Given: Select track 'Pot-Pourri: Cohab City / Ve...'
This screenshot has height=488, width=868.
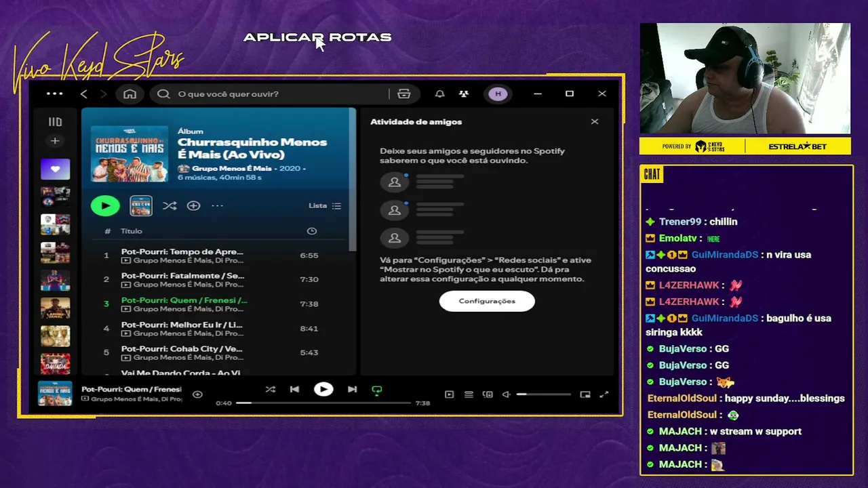Looking at the screenshot, I should coord(219,352).
